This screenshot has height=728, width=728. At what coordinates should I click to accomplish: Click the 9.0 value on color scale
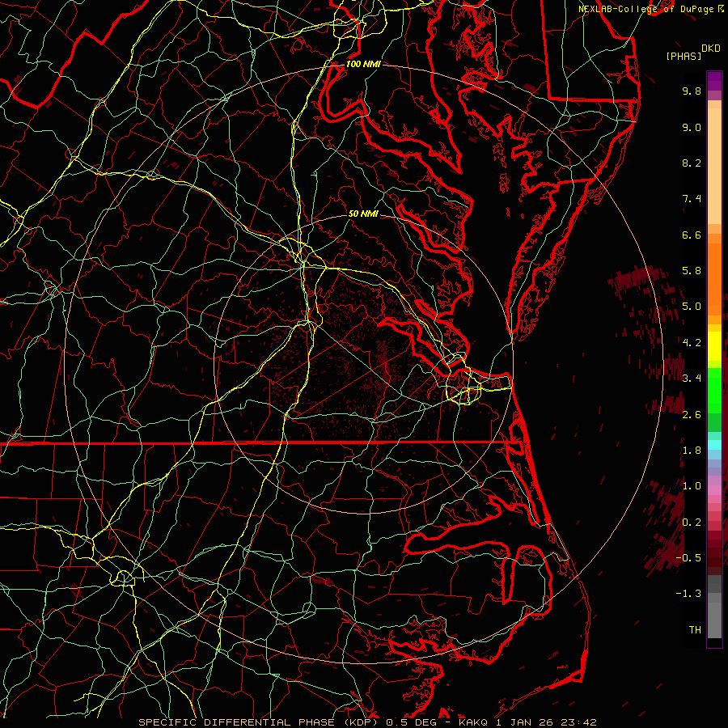click(x=692, y=127)
